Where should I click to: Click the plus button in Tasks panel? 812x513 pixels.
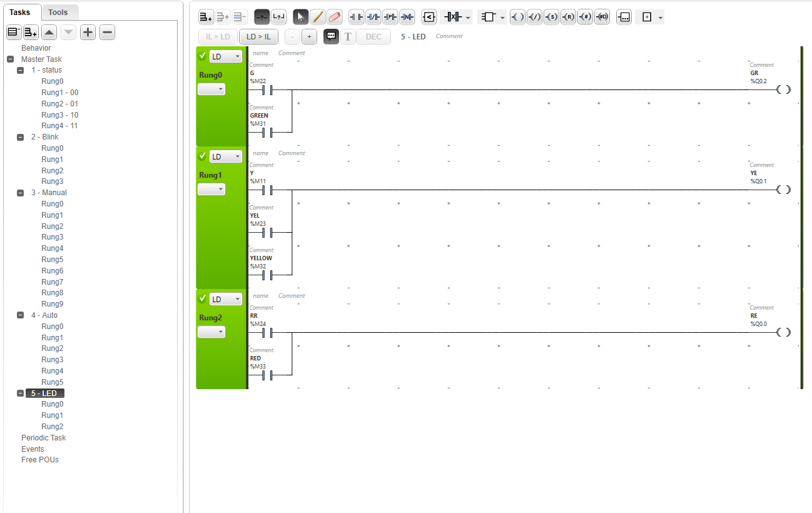[88, 33]
